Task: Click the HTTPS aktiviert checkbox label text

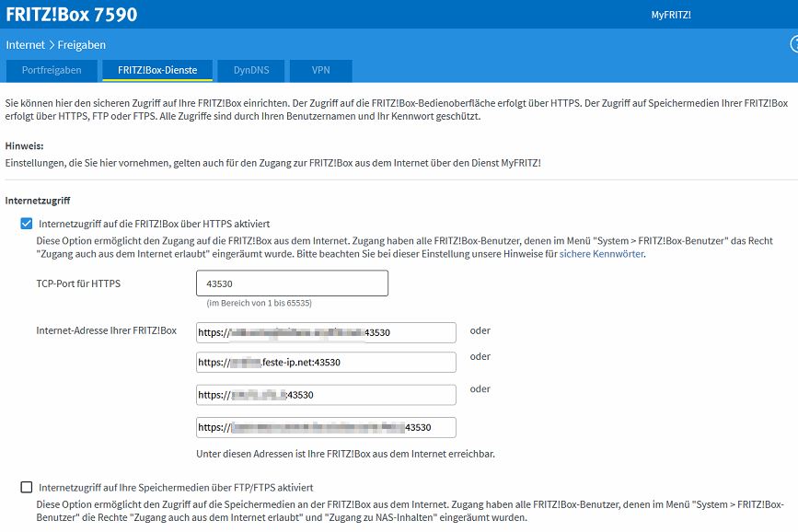Action: coord(155,224)
